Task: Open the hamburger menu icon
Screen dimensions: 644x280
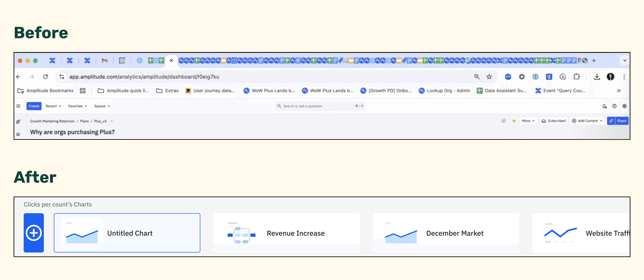Action: pyautogui.click(x=18, y=106)
